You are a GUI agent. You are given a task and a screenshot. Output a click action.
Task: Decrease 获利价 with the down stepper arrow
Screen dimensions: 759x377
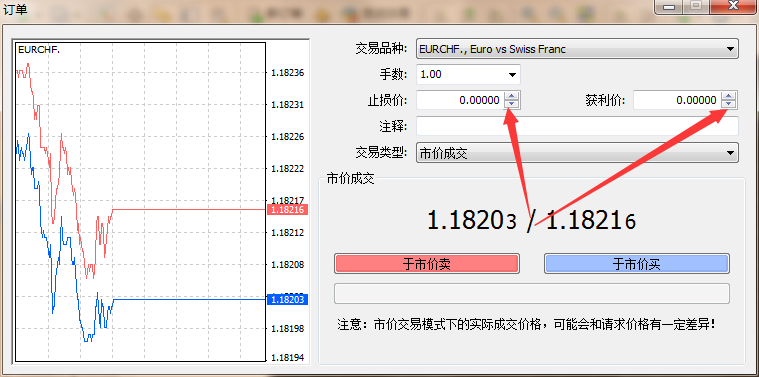(x=729, y=105)
